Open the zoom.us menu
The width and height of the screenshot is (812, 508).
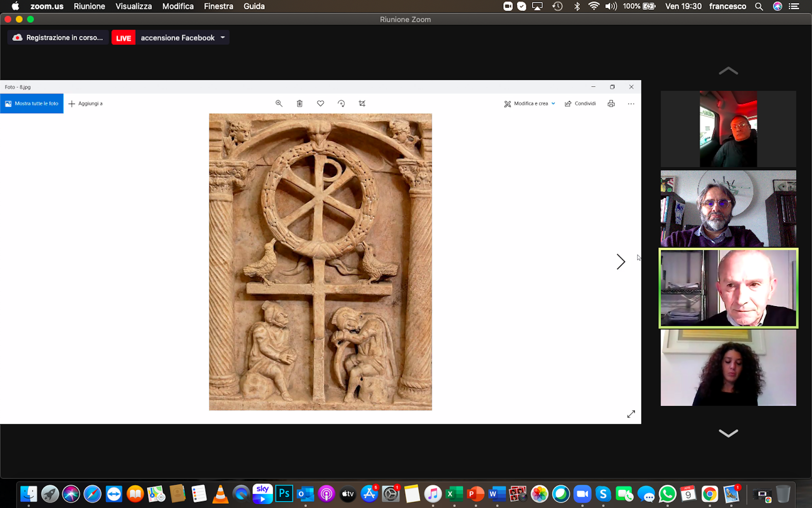click(x=47, y=6)
